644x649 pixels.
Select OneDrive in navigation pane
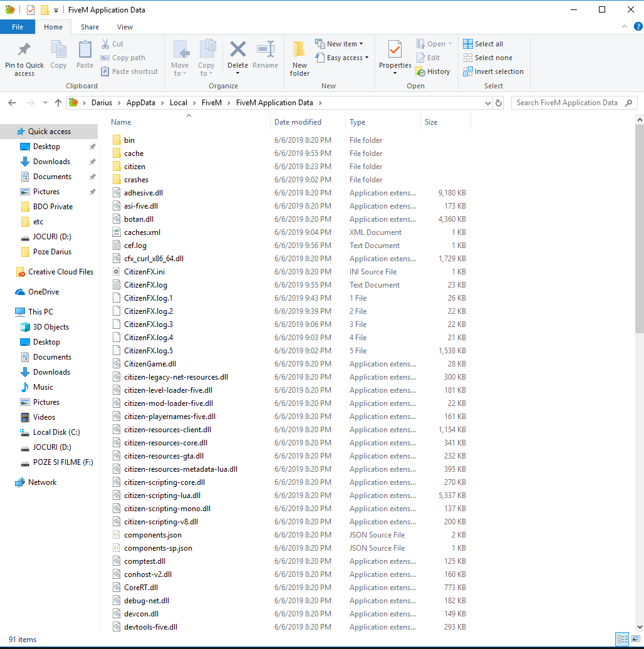37,292
